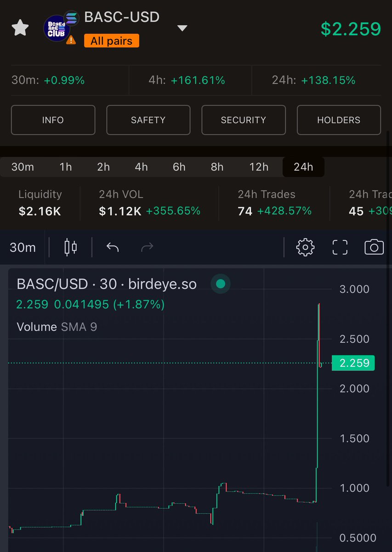392x552 pixels.
Task: Click the tall green spike candle on chart
Action: click(318, 405)
